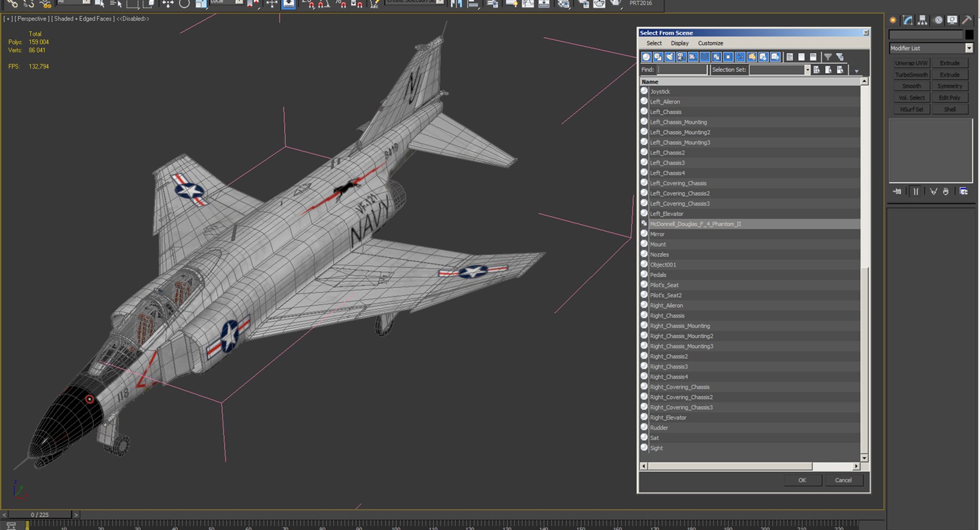Viewport: 980px width, 530px height.
Task: Click third selection set icon beside Selection Set
Action: click(840, 69)
